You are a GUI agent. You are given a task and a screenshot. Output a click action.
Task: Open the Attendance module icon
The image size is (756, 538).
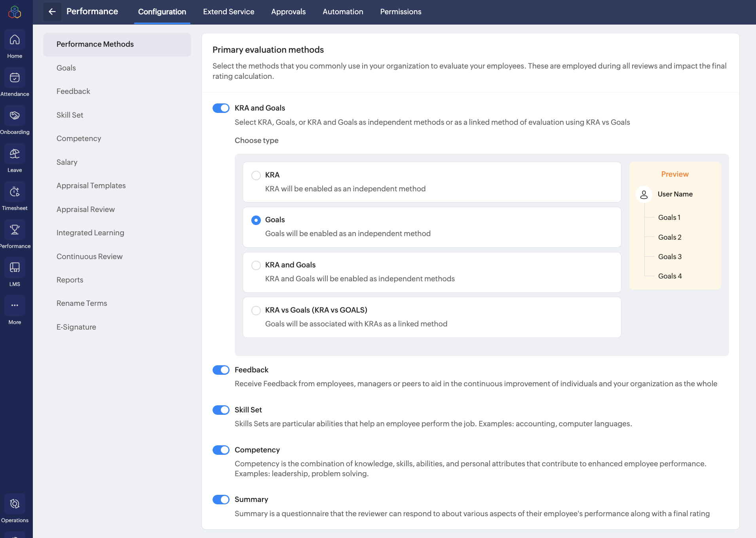coord(15,78)
